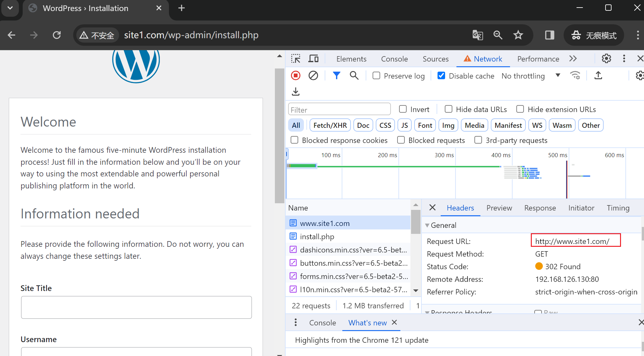
Task: Toggle the network filter funnel icon
Action: [336, 76]
